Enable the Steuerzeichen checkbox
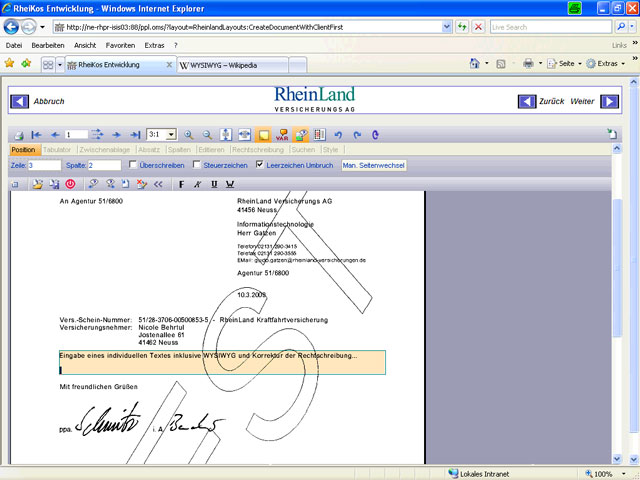 197,164
